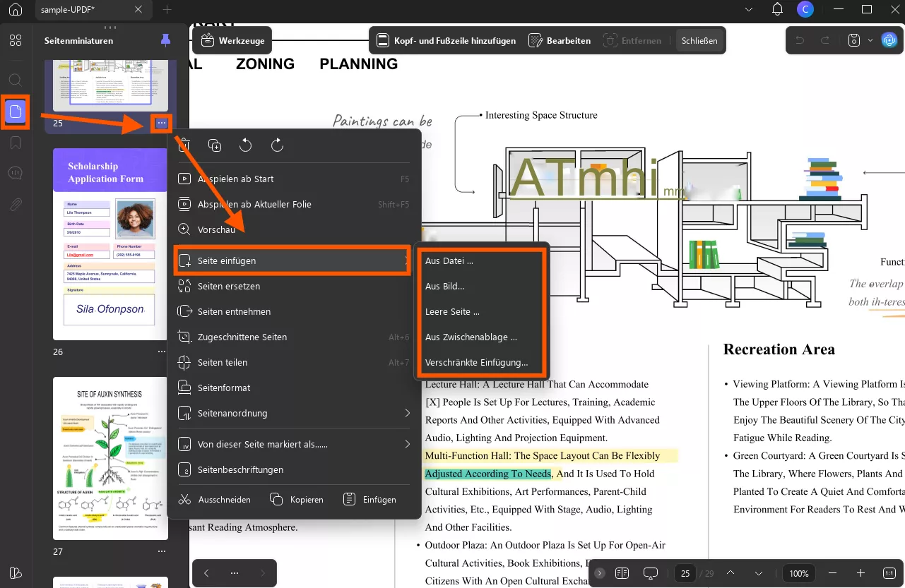Screen dimensions: 905x588
Task: Select the Attachments icon in left sidebar
Action: [16, 203]
